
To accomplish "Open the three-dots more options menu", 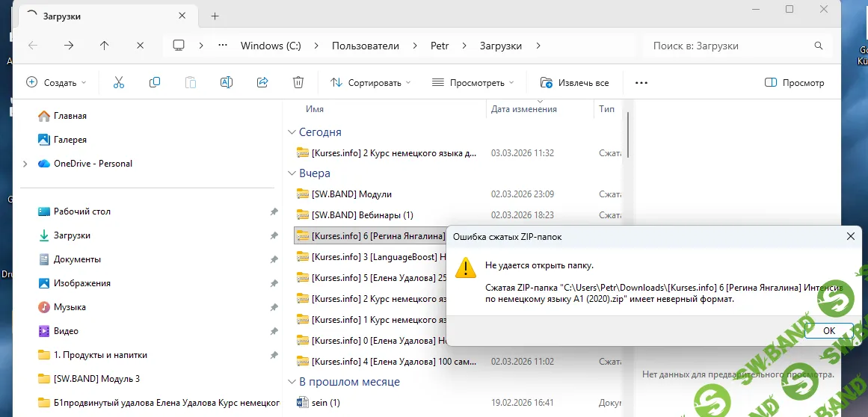I will point(641,83).
